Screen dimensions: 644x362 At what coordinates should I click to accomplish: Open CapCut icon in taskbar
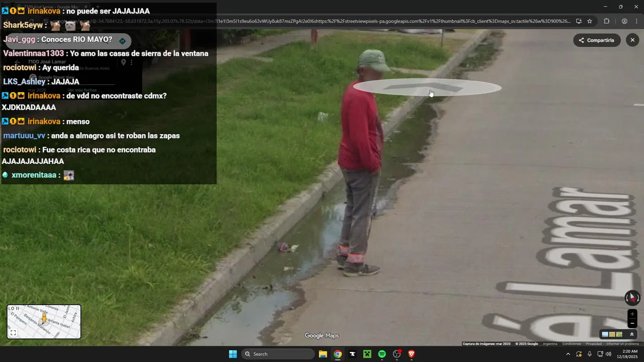(353, 354)
